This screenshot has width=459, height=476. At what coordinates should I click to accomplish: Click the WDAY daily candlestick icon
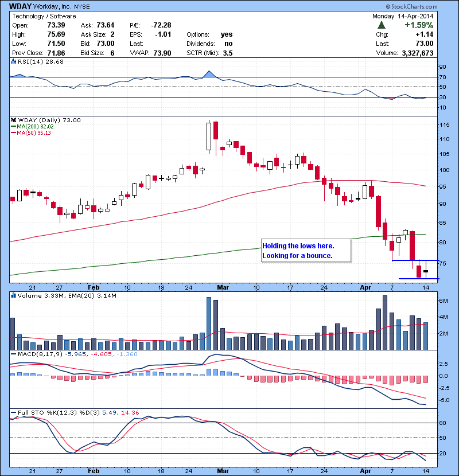(x=14, y=120)
